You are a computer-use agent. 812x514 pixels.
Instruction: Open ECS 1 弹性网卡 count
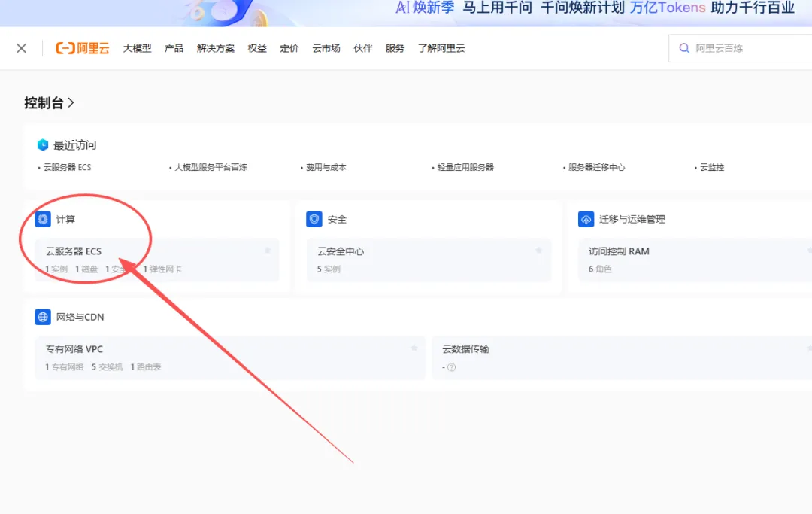(162, 269)
